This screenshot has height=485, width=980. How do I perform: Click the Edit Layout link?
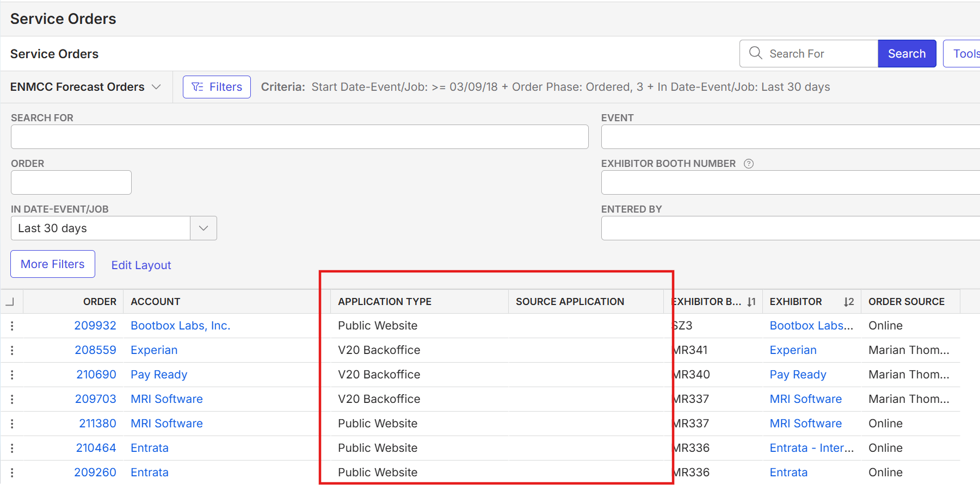click(141, 265)
